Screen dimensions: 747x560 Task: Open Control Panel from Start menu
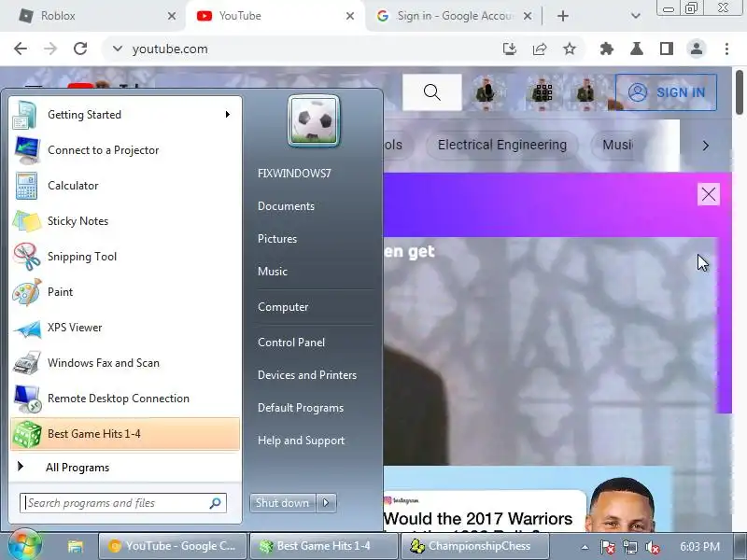click(291, 343)
